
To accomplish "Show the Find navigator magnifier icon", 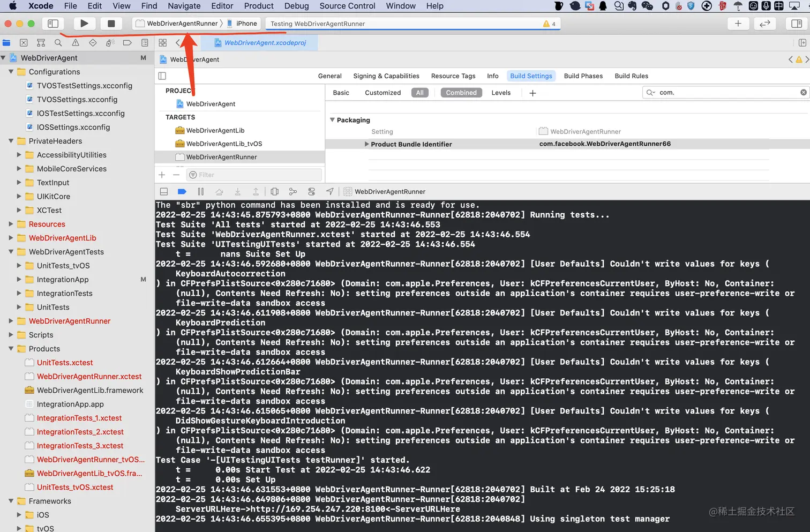I will [58, 43].
